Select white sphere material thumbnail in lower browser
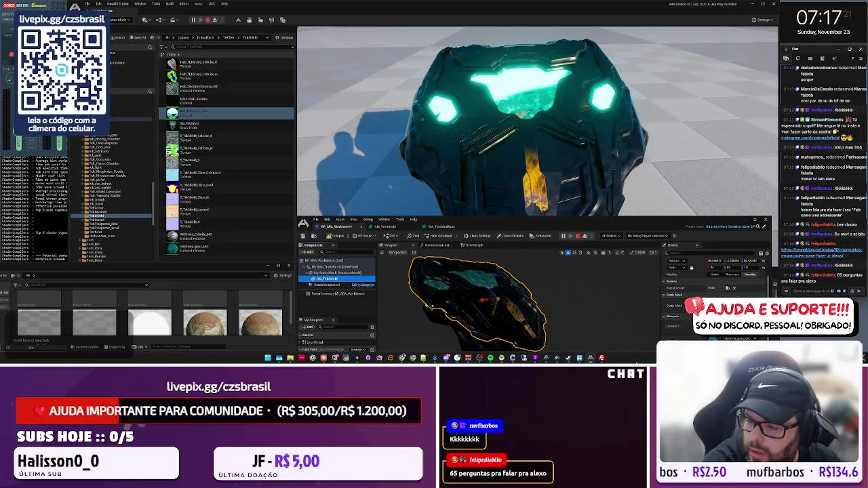 (150, 322)
